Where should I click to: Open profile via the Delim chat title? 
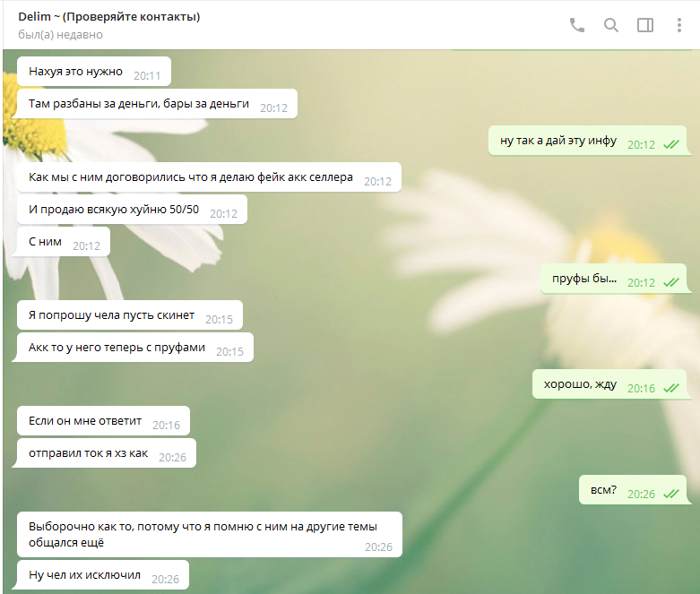(108, 17)
